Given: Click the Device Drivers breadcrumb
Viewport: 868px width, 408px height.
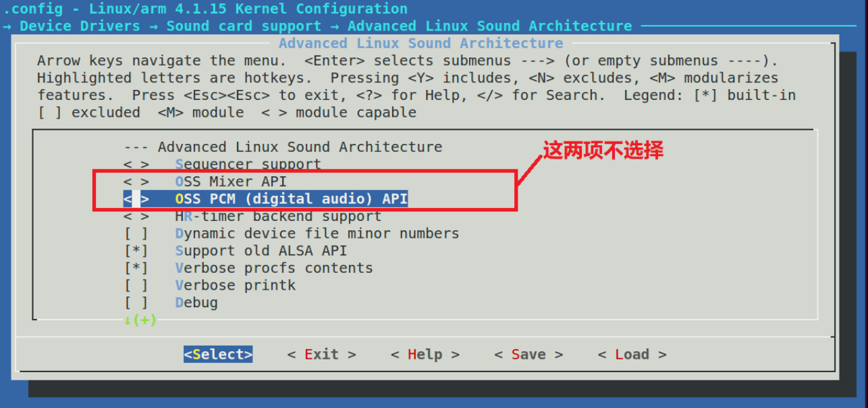Looking at the screenshot, I should 80,26.
